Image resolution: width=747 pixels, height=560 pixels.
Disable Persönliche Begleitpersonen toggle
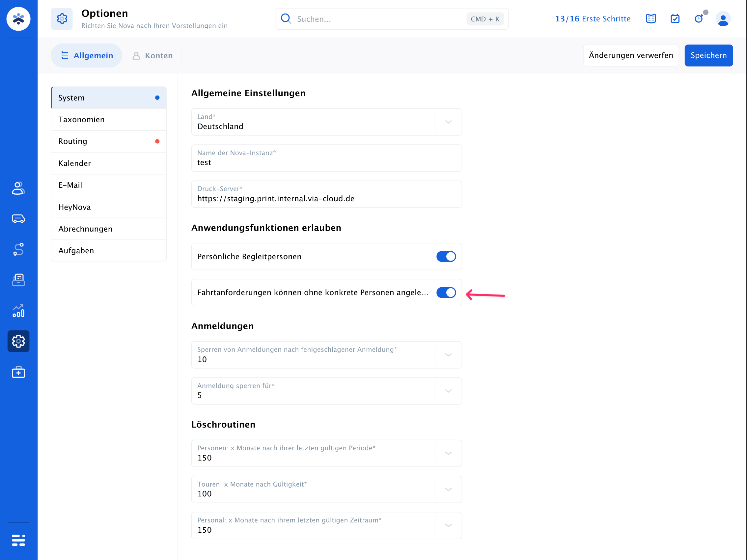click(x=446, y=257)
